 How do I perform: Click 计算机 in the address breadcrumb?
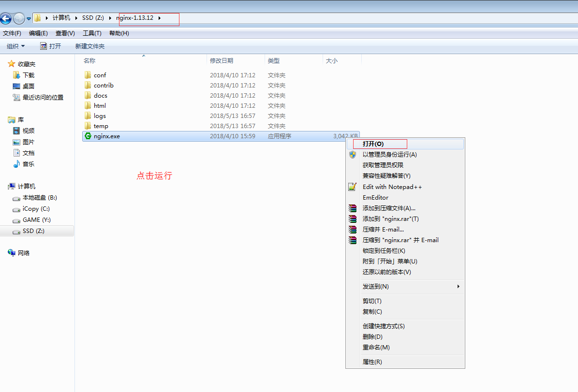[61, 18]
